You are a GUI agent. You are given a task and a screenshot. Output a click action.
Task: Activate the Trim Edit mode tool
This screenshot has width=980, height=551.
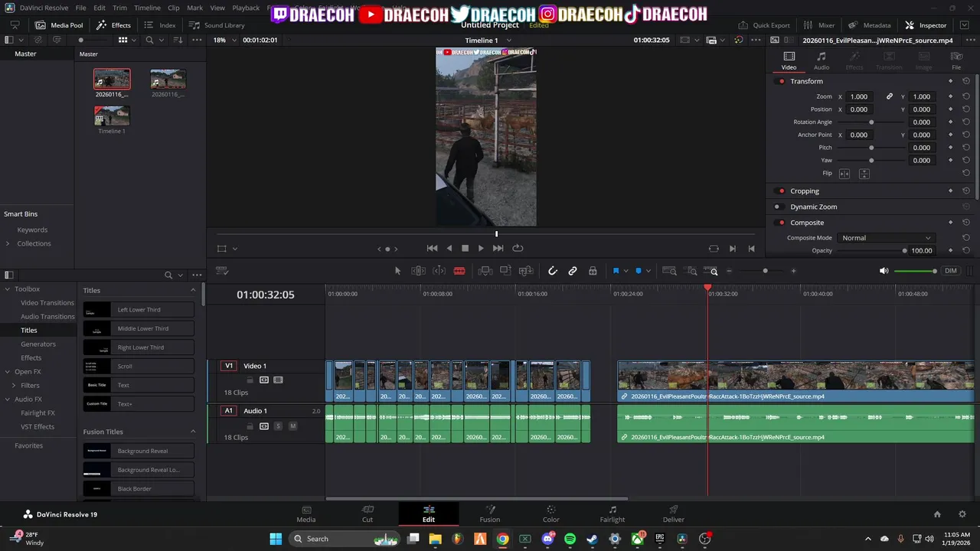418,271
